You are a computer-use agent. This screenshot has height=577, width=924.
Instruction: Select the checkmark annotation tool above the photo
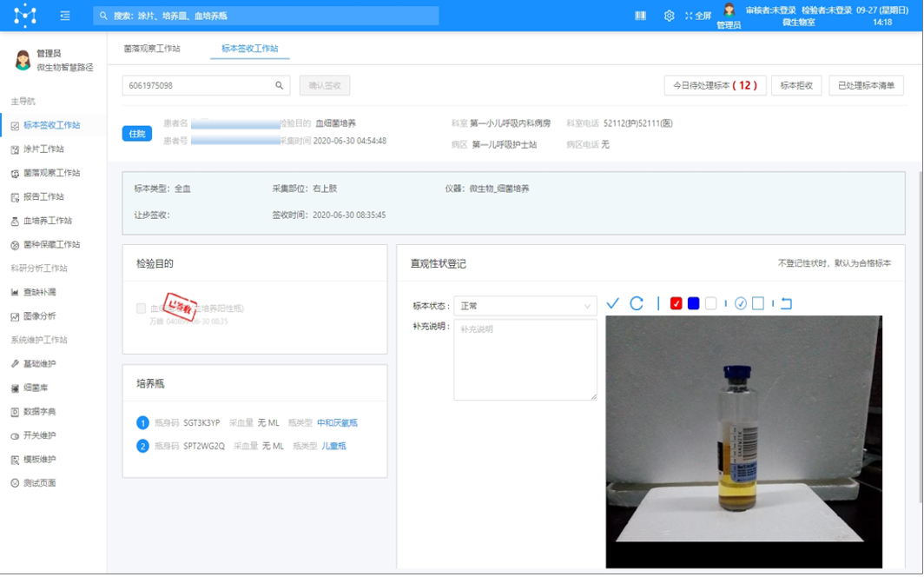pos(613,302)
